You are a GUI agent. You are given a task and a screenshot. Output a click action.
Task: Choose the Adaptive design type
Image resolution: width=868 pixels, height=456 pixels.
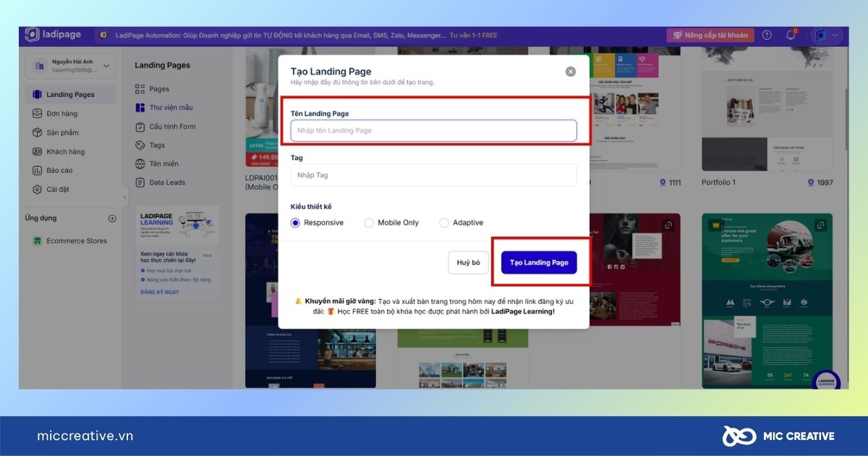[444, 223]
